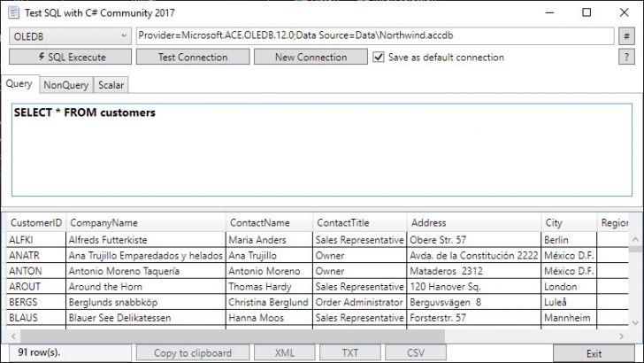This screenshot has width=644, height=363.
Task: Click the # button beside connection string
Action: (x=626, y=36)
